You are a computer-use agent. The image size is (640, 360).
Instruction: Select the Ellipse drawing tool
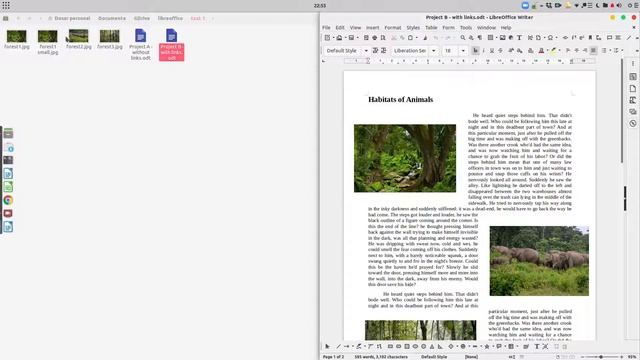(415, 347)
